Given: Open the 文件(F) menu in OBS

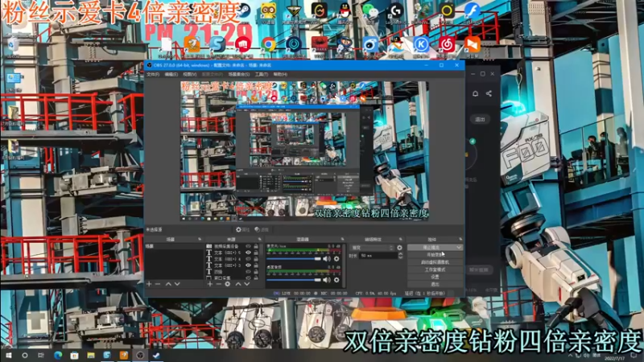Looking at the screenshot, I should (153, 74).
